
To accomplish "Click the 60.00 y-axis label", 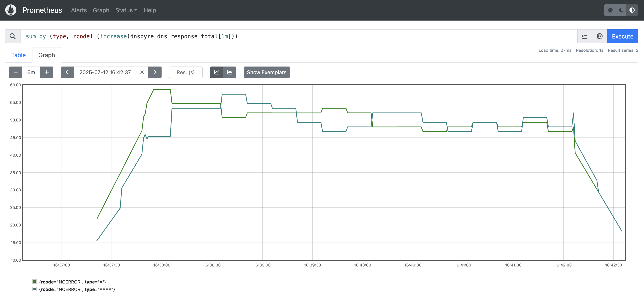I will point(15,85).
